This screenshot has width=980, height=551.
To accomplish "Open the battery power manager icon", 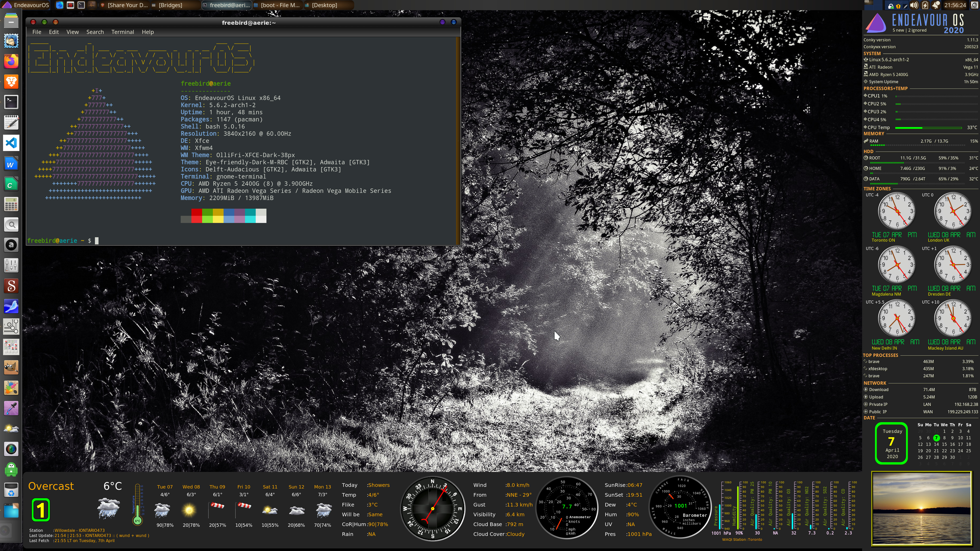I will (x=925, y=5).
